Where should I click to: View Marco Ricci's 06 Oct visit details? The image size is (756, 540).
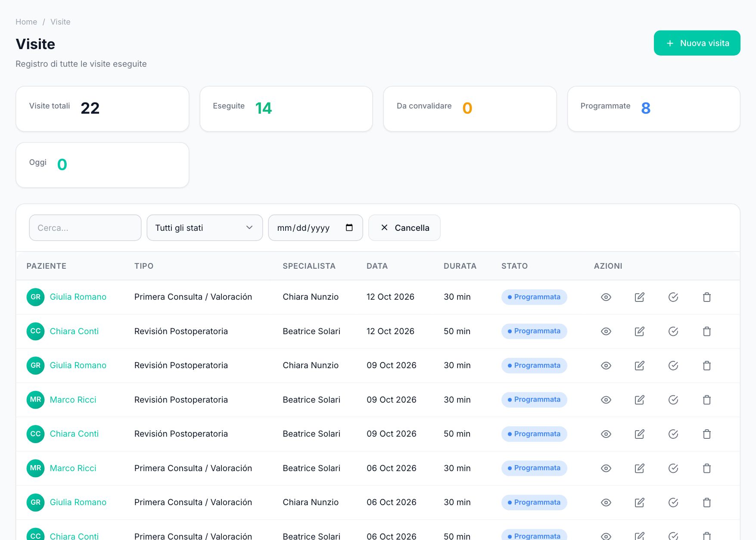tap(606, 468)
